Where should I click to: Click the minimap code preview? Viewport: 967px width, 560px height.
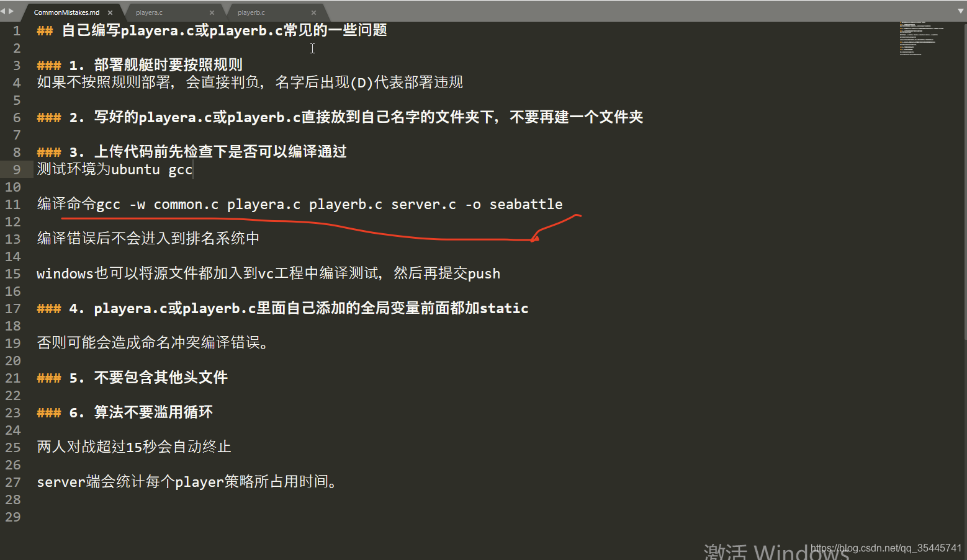922,38
